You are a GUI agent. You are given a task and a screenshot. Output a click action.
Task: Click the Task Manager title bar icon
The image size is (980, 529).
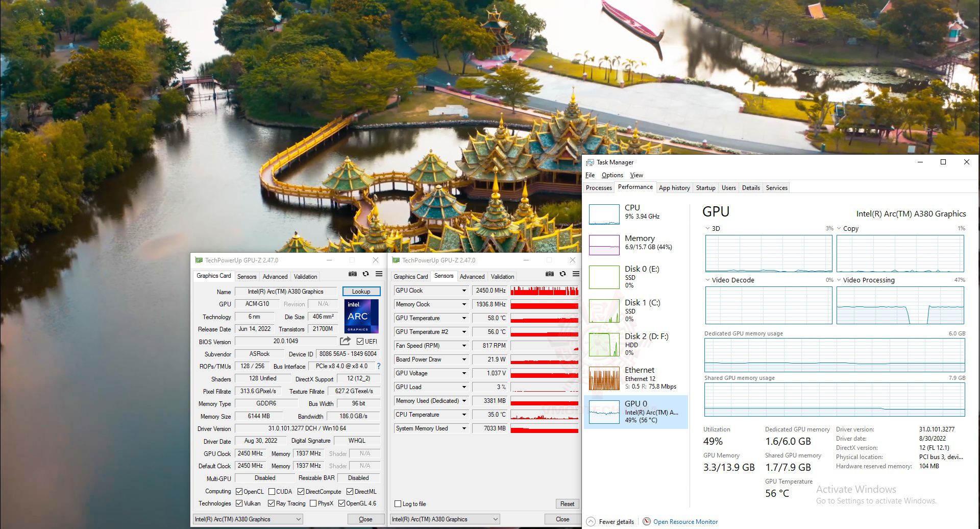(590, 162)
